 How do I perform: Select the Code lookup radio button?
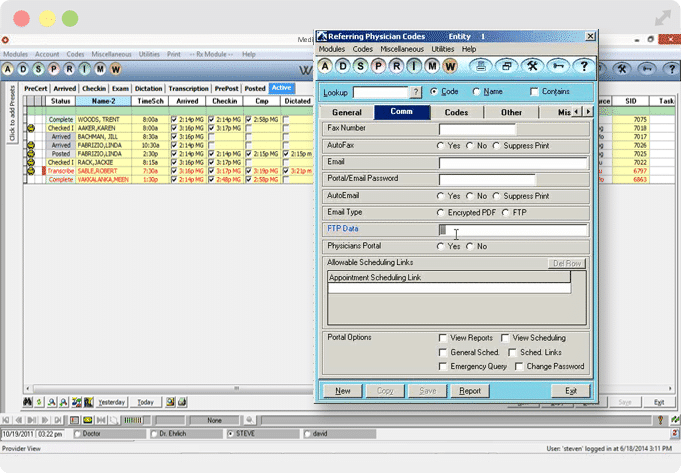tap(433, 92)
